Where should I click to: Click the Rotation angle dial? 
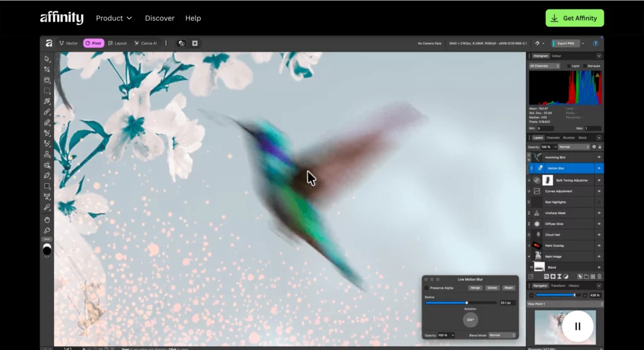(470, 320)
